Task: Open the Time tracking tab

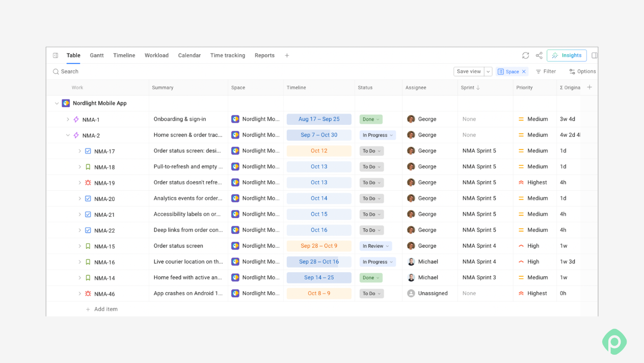Action: (x=228, y=56)
